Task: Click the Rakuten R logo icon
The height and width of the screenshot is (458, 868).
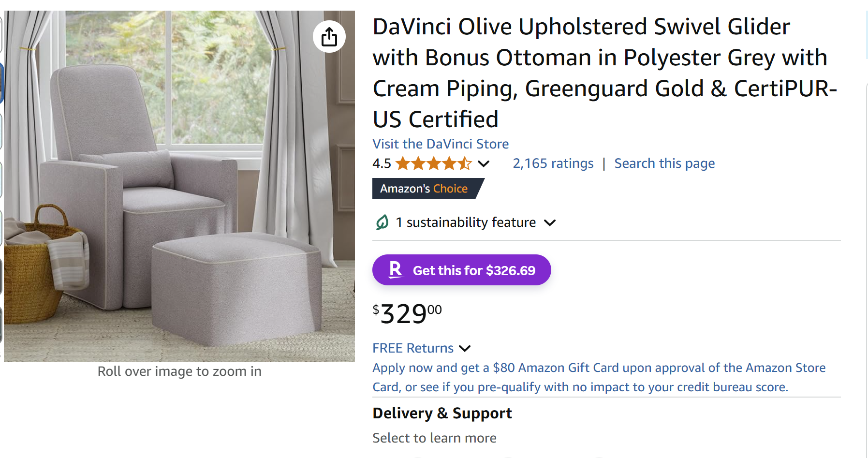Action: click(x=396, y=270)
